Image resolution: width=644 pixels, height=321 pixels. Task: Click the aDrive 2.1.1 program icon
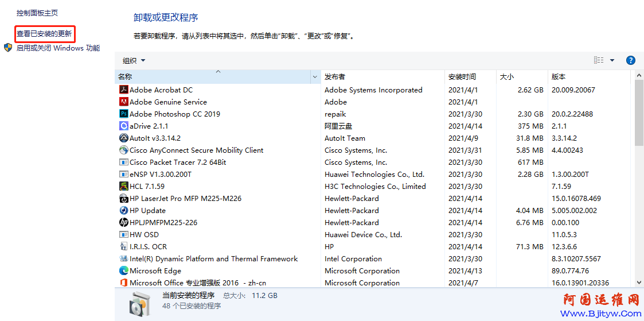[123, 126]
